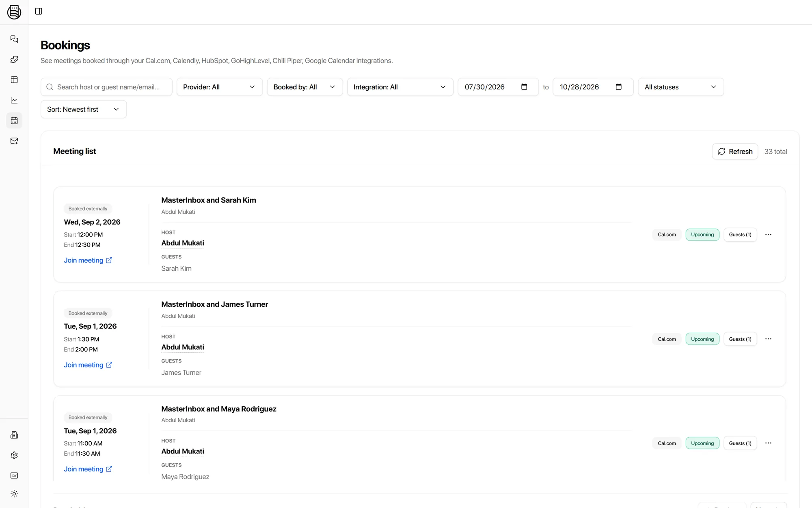Open the Sort: Newest first dropdown

coord(84,109)
